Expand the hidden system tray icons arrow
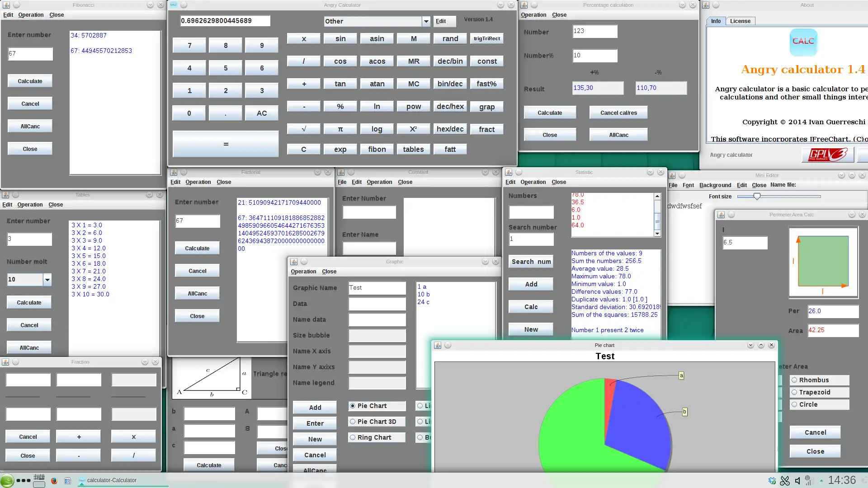Viewport: 868px width, 488px height. pos(821,480)
